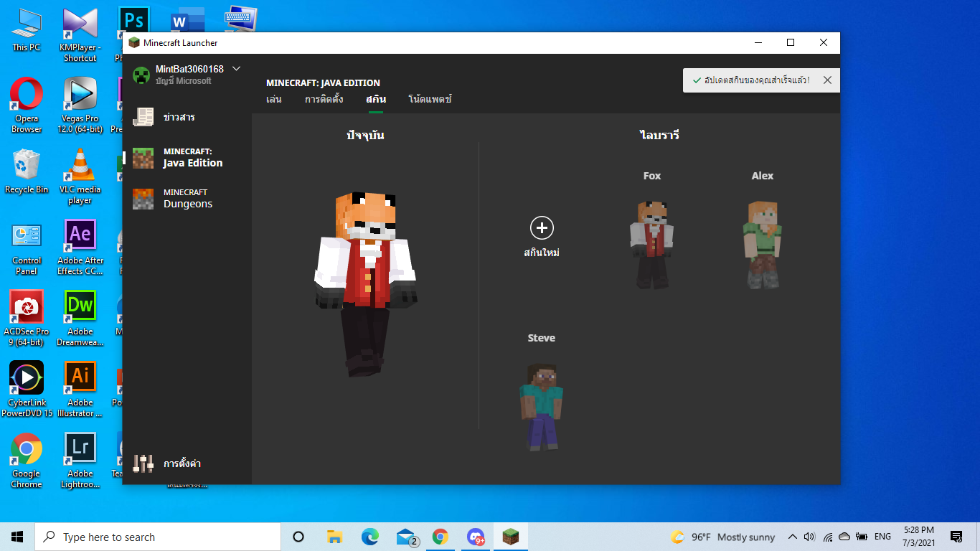Open Microsoft Edge from the taskbar
The height and width of the screenshot is (551, 980).
369,537
